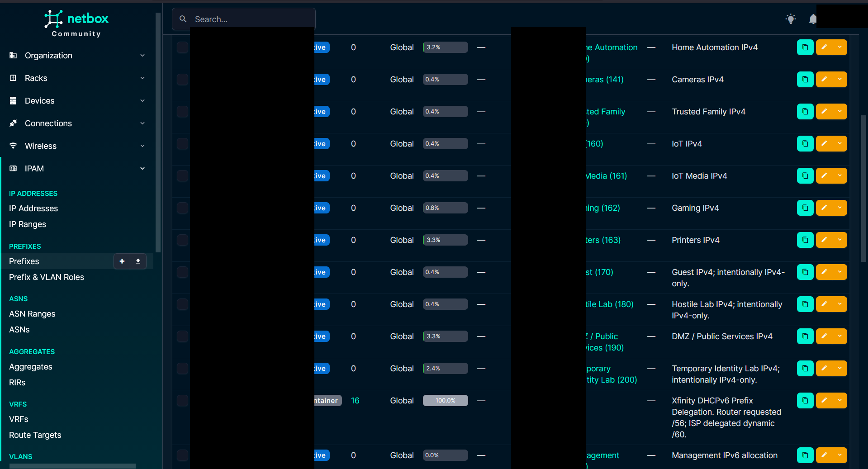Focus the Search field
This screenshot has width=868, height=469.
[244, 19]
